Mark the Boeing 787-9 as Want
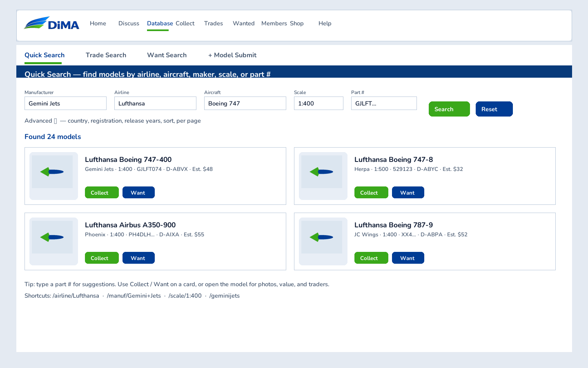588x368 pixels. 408,258
